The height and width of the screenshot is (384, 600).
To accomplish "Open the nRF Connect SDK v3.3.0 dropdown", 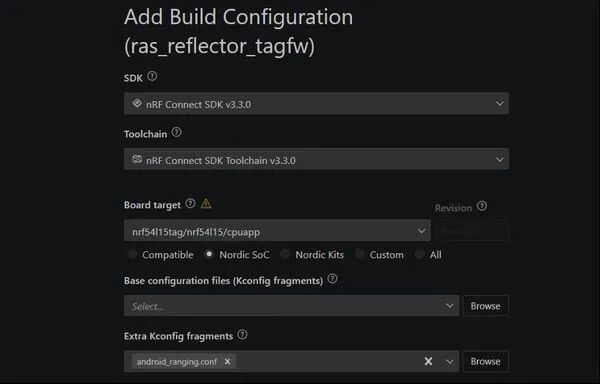I will pyautogui.click(x=316, y=103).
